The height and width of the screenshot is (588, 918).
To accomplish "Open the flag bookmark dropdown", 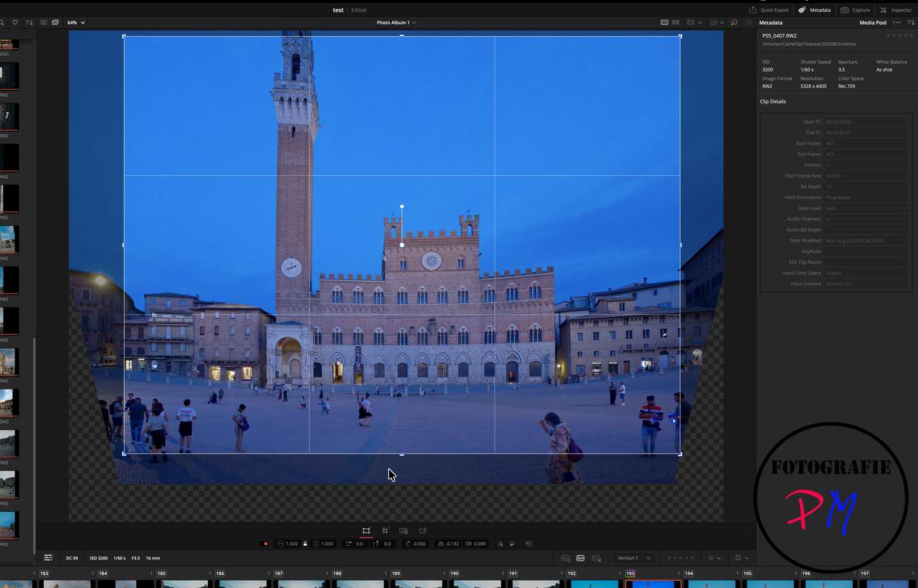I will 741,558.
